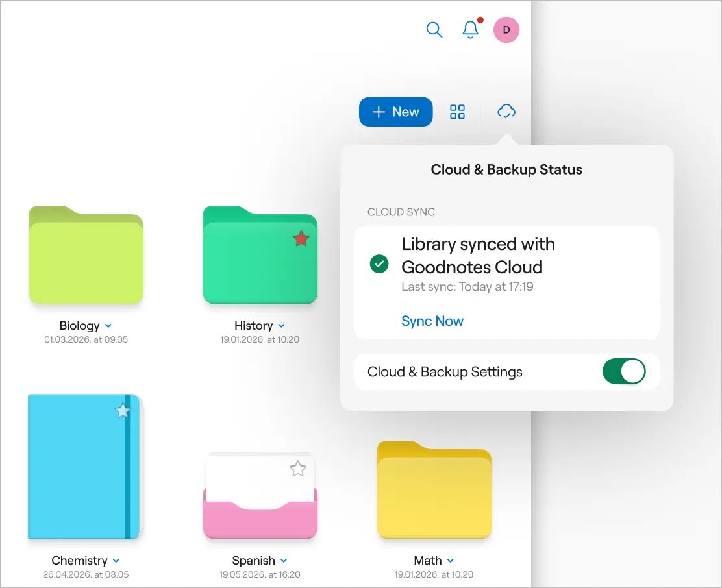The width and height of the screenshot is (722, 588).
Task: Click the Cloud & Backup Settings label
Action: [x=445, y=372]
